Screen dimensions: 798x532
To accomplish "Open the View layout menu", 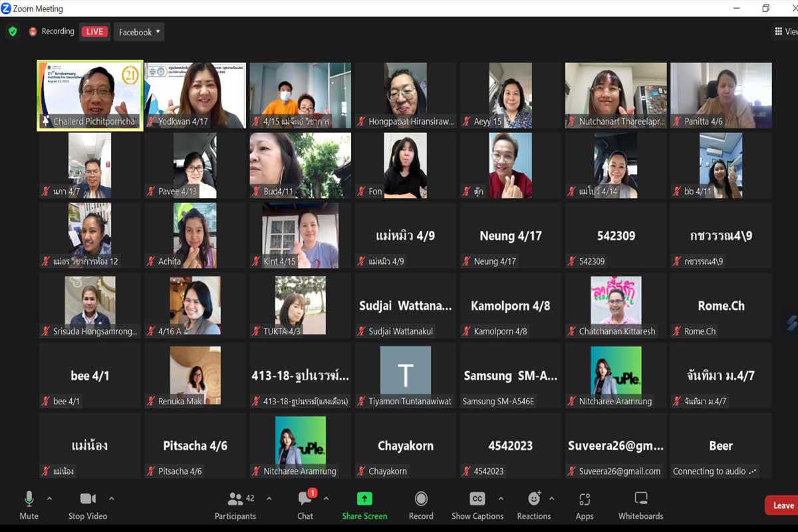I will point(785,31).
